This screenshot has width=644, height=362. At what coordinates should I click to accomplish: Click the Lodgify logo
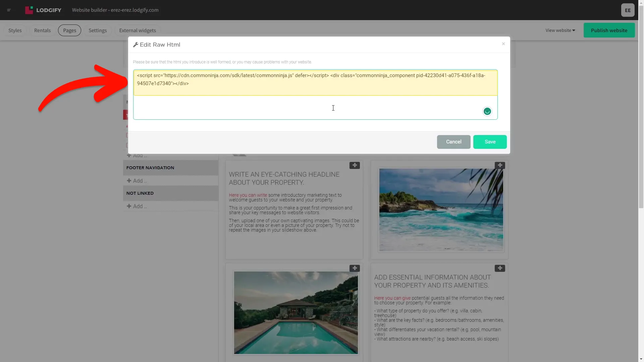(x=43, y=10)
